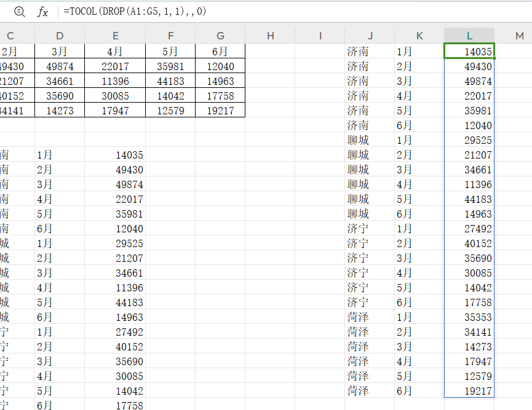Click the 5月 header cell in column F

click(x=170, y=51)
